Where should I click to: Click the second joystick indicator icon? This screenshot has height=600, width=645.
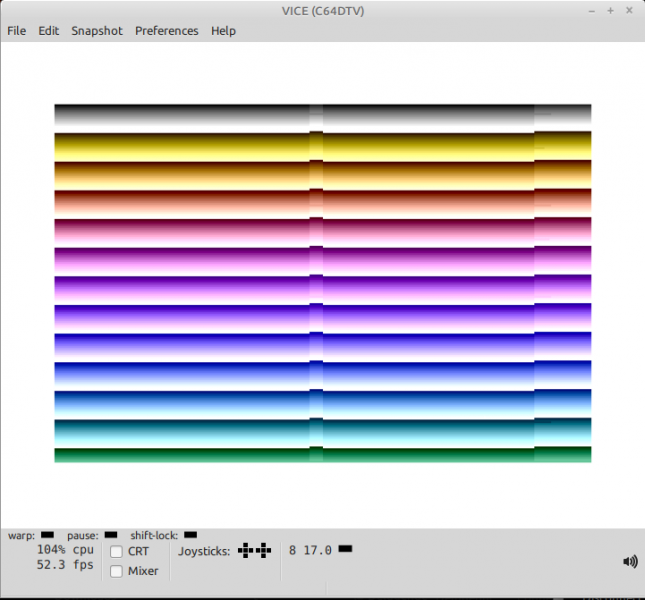[x=264, y=550]
